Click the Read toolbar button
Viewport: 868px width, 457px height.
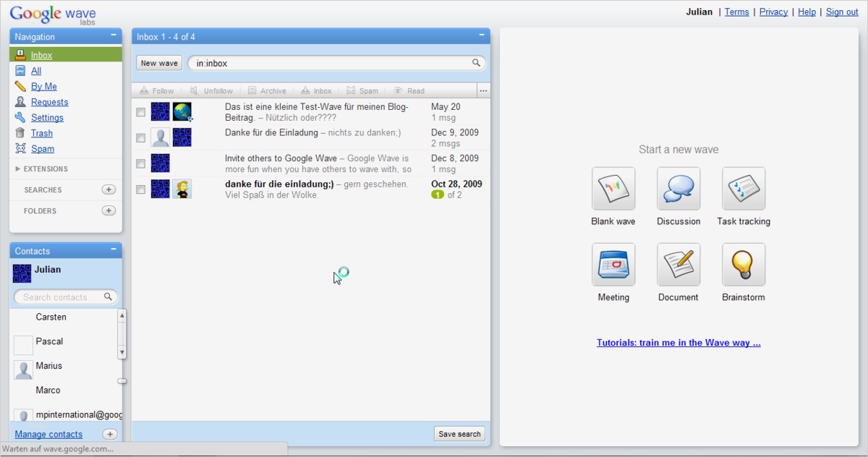[x=409, y=91]
